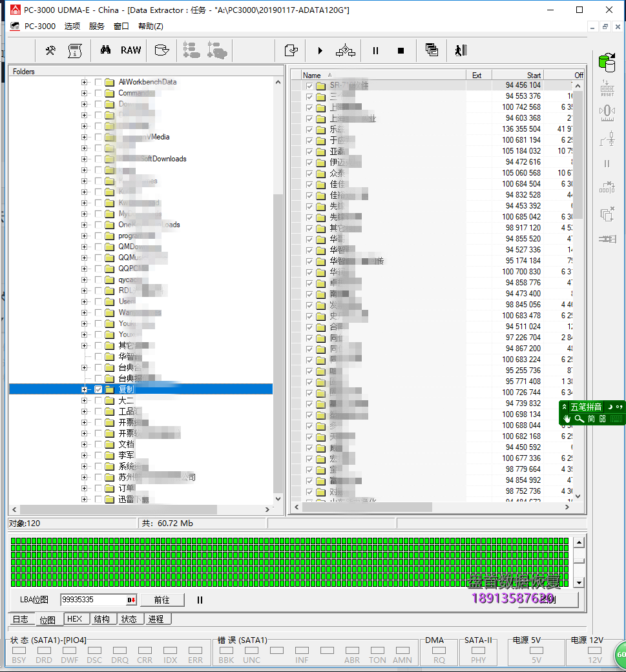Uncheck the first SR file entry checkbox
626x672 pixels.
(309, 85)
